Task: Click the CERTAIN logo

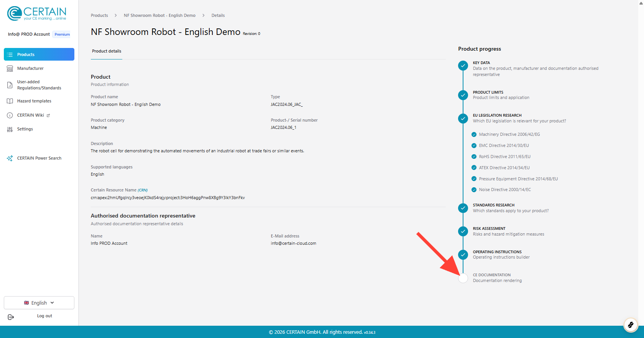Action: (37, 13)
